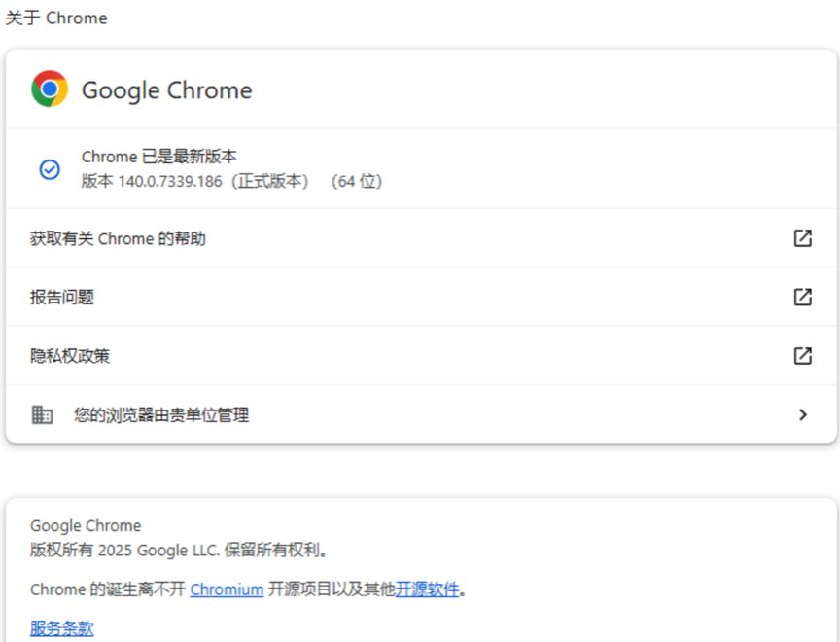Click the blue update checkmark icon

(x=50, y=169)
